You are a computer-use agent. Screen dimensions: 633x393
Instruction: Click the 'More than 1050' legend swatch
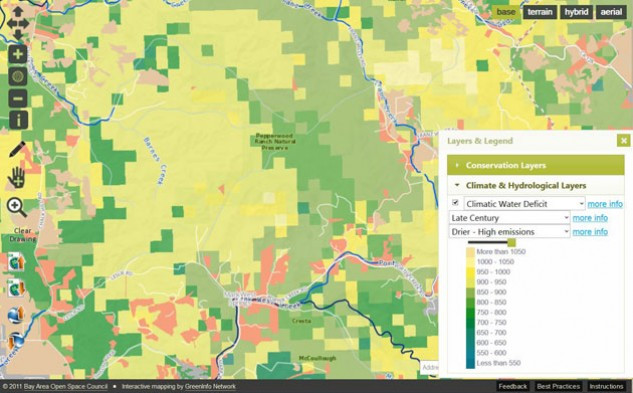point(470,252)
